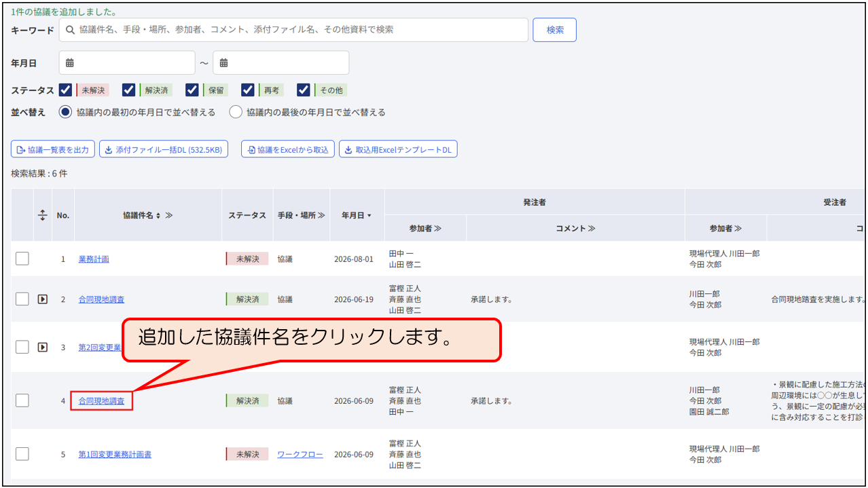Image resolution: width=868 pixels, height=488 pixels.
Task: Click 添付ファイル一括DL button
Action: click(x=164, y=149)
